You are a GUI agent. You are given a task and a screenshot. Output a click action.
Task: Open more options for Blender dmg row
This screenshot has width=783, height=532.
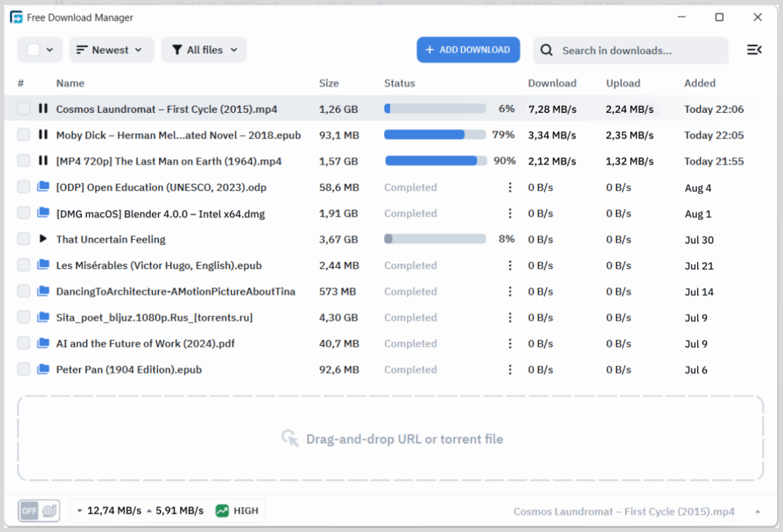[510, 213]
